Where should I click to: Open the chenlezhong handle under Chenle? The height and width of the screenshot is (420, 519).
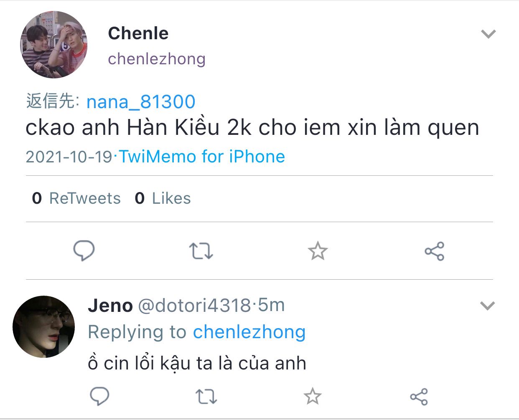(157, 59)
